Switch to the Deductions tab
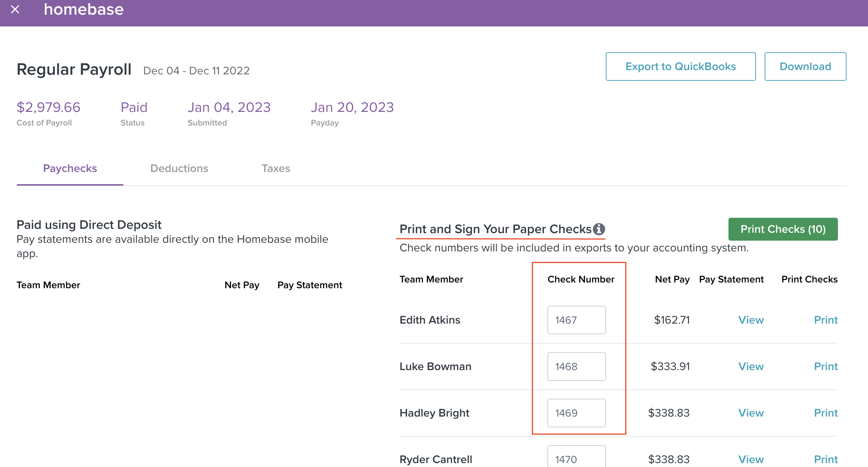868x467 pixels. 179,168
